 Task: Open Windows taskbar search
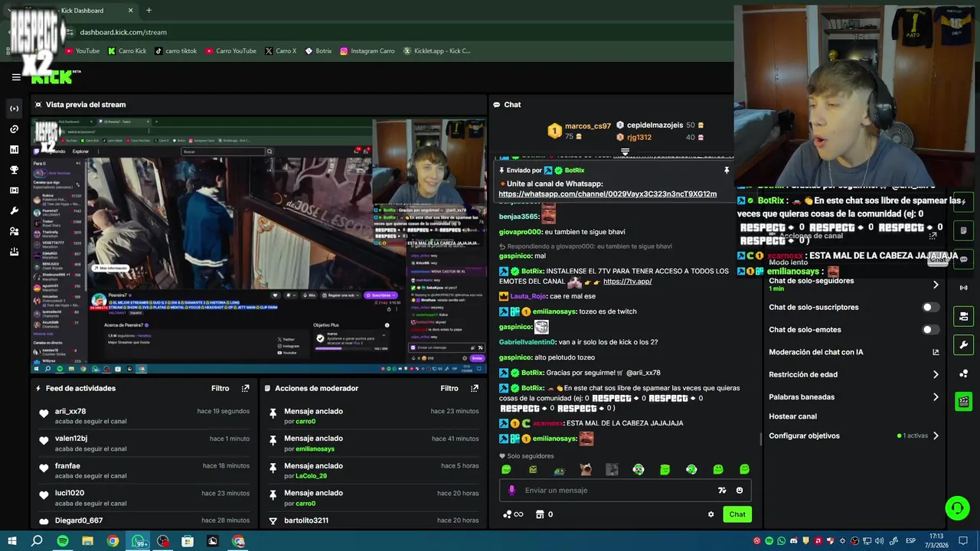[x=37, y=541]
